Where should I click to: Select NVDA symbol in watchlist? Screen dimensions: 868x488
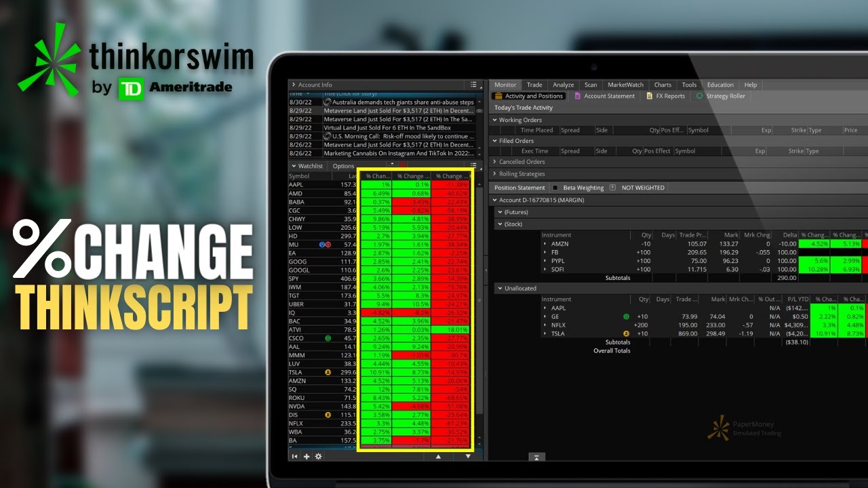click(296, 406)
